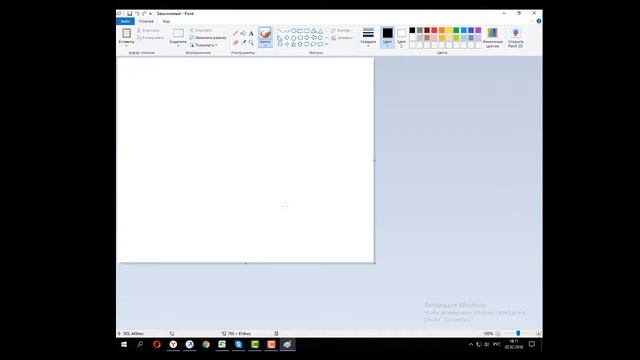Open the Quick Access Toolbar customize arrow
The image size is (640, 360).
[x=151, y=13]
